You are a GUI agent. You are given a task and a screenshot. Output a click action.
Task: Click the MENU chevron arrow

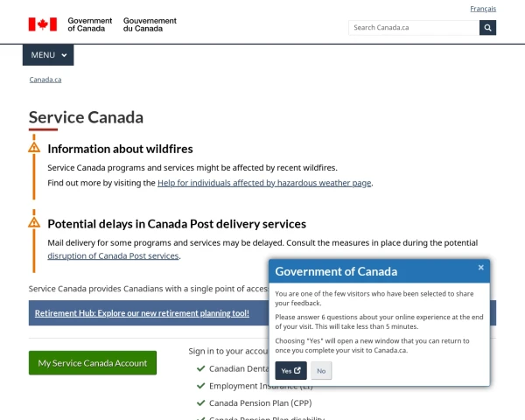(64, 55)
